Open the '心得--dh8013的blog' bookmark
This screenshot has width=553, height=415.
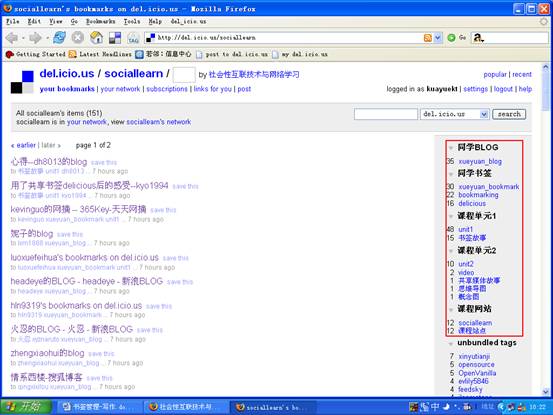coord(49,162)
